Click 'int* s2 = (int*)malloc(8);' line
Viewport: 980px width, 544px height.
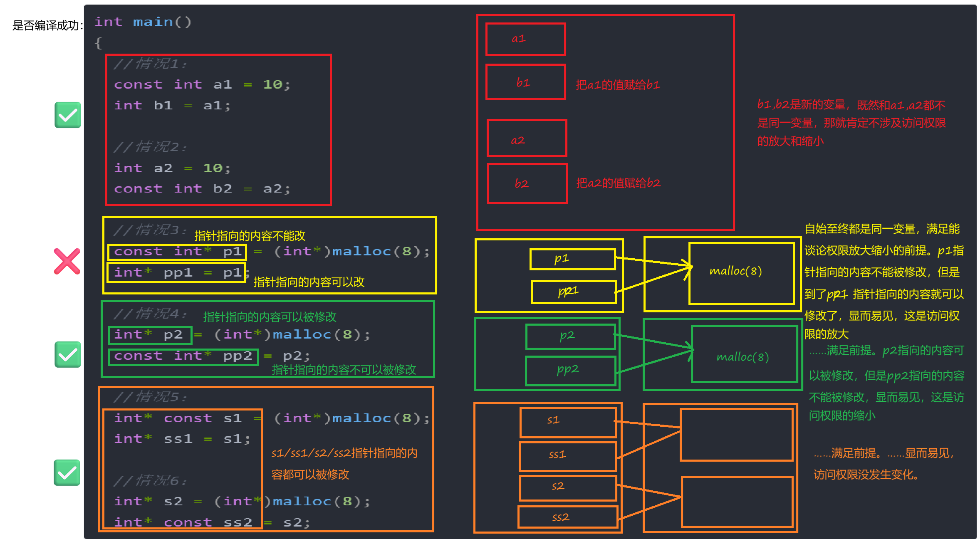point(242,501)
